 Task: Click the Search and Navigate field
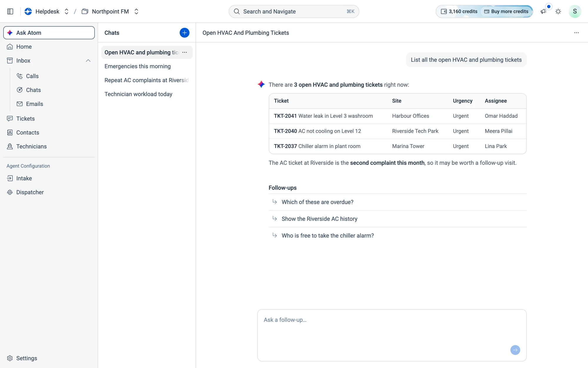(294, 11)
